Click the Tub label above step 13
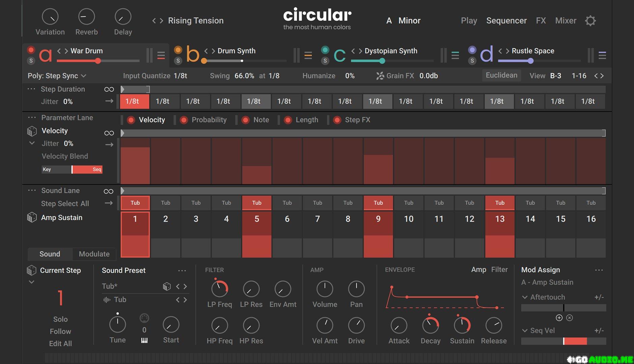 (500, 203)
